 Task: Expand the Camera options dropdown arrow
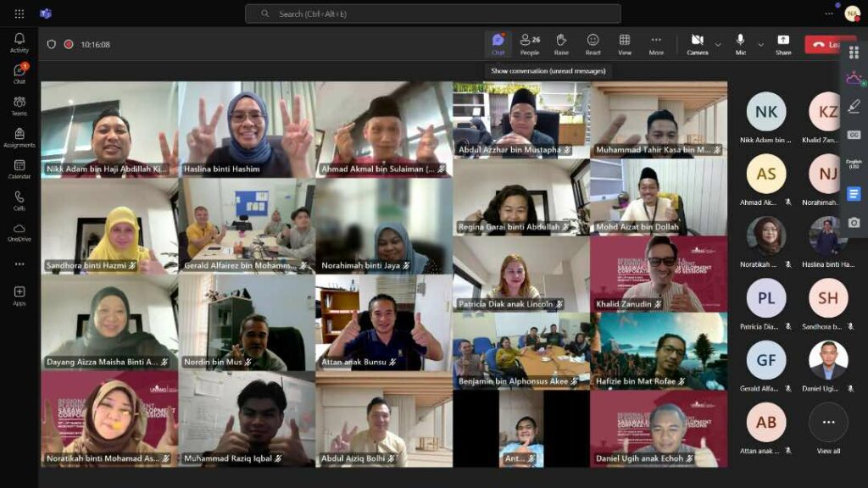pos(718,44)
